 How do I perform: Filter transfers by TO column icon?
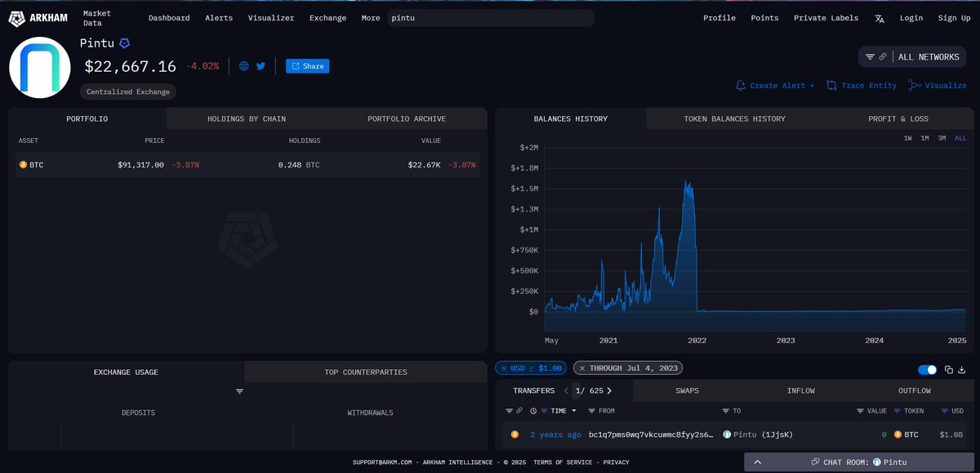click(x=725, y=411)
